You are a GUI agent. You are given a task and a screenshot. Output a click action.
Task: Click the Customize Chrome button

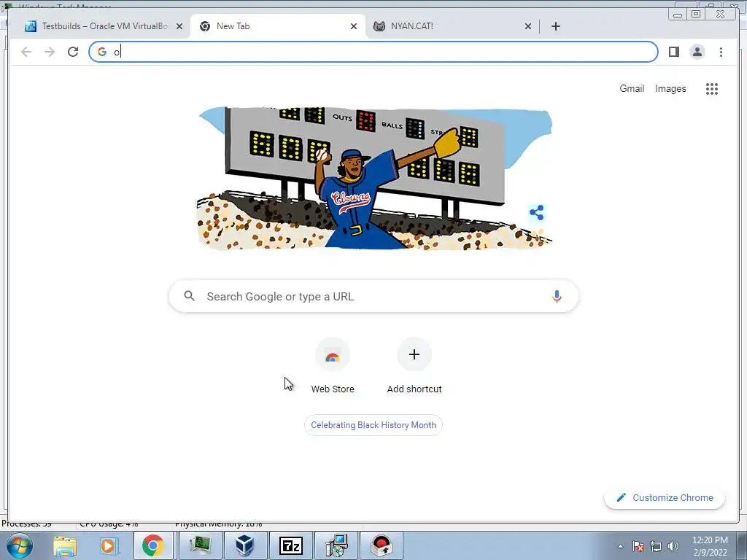[665, 497]
